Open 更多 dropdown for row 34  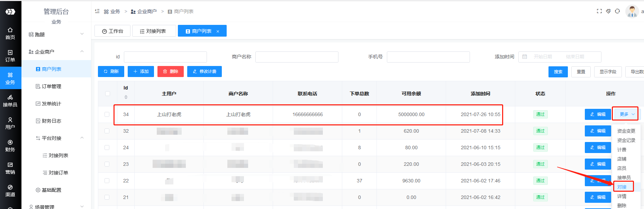coord(627,114)
